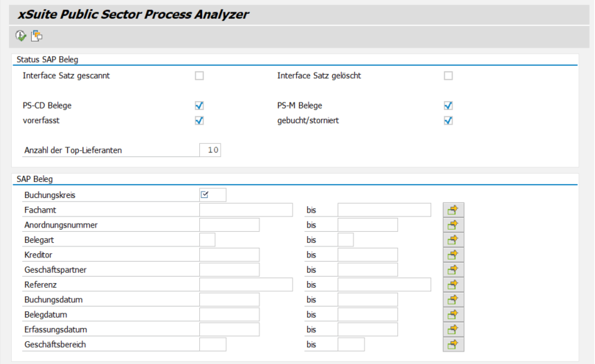This screenshot has height=364, width=595.
Task: Click the Erfassungsdatum label
Action: pos(56,329)
